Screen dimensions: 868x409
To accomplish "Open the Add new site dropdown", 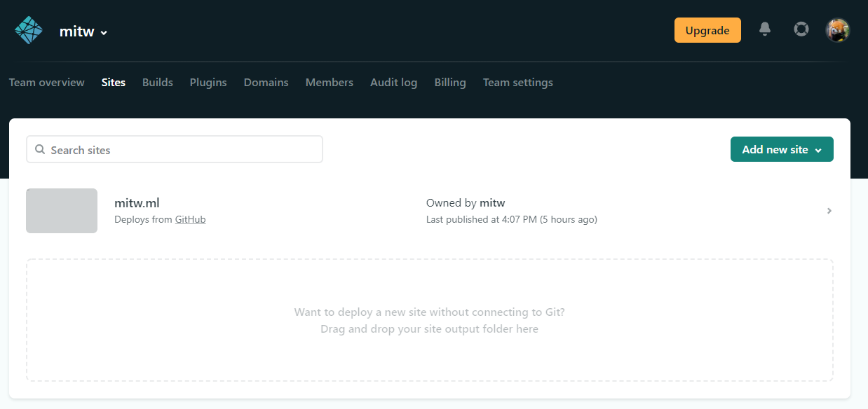I will 782,149.
